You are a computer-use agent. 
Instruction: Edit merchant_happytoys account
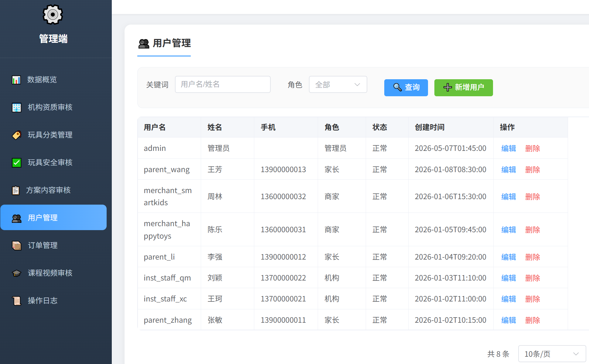pyautogui.click(x=509, y=230)
